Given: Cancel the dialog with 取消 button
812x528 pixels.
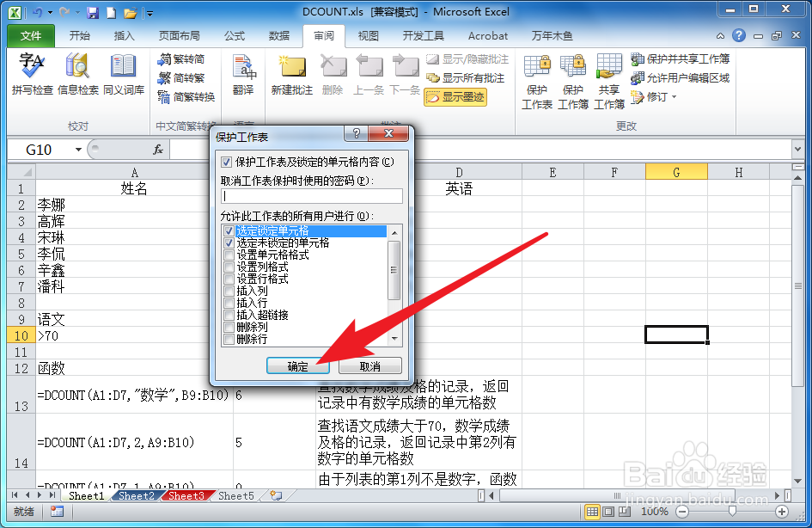Looking at the screenshot, I should [369, 365].
